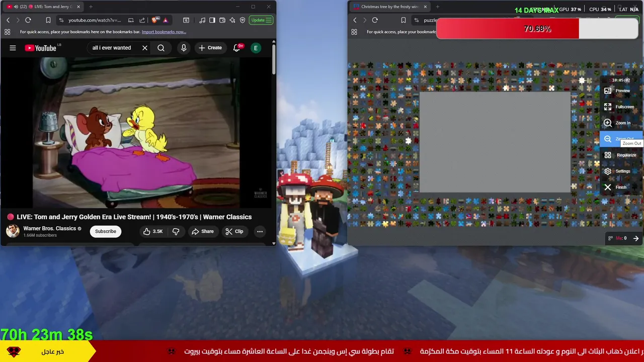Share the YouTube page from the address bar
644x362 pixels.
click(142, 20)
